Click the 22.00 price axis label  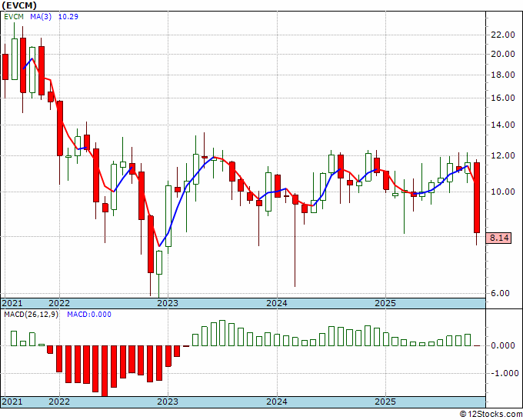click(503, 35)
